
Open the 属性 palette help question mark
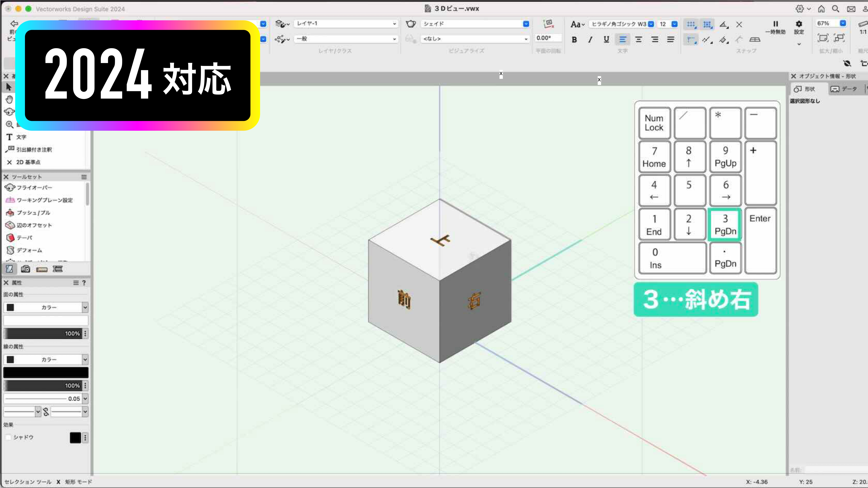pyautogui.click(x=84, y=283)
